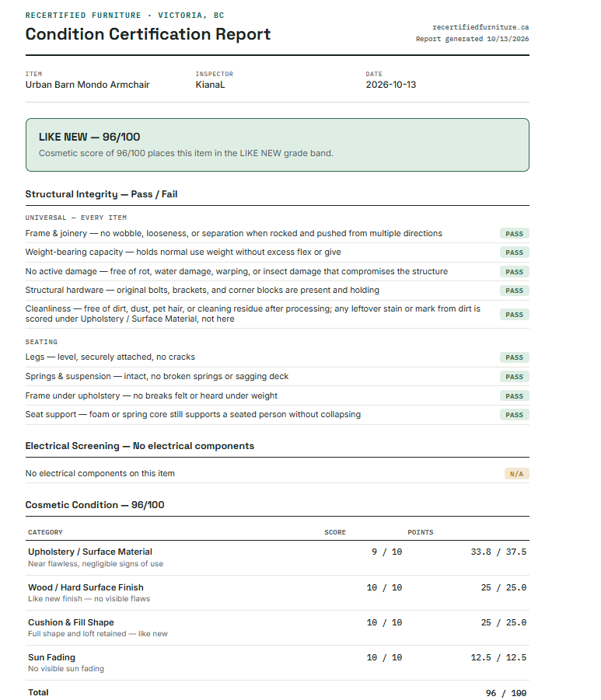601x700 pixels.
Task: Click the cosmetic score grade band description
Action: point(186,153)
